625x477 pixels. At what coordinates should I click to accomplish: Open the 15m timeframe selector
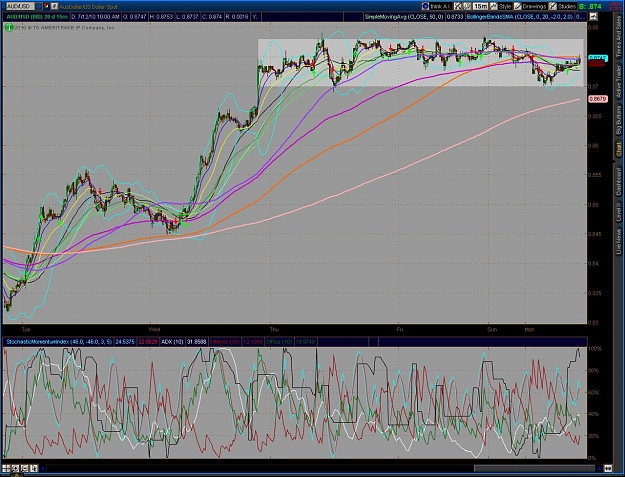[x=480, y=6]
